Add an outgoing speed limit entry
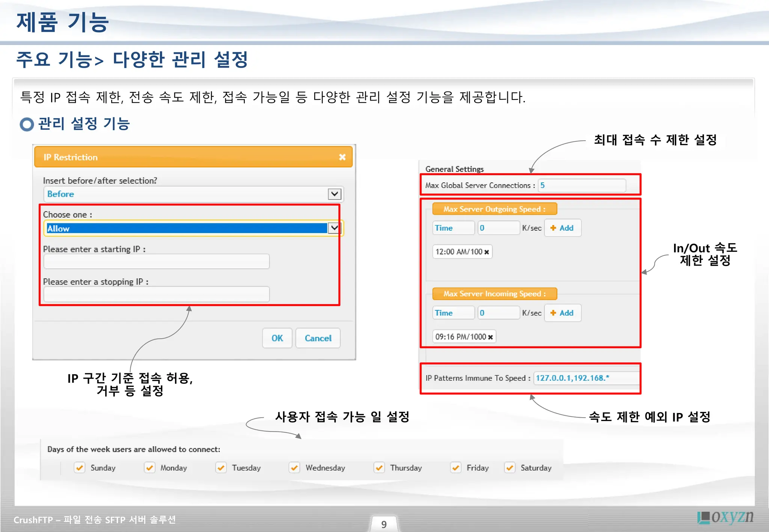Image resolution: width=769 pixels, height=532 pixels. point(562,228)
